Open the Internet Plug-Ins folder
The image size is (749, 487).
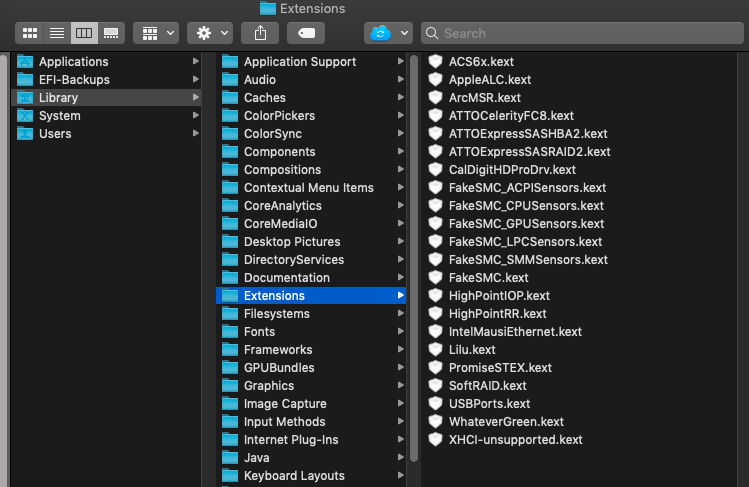pos(311,440)
